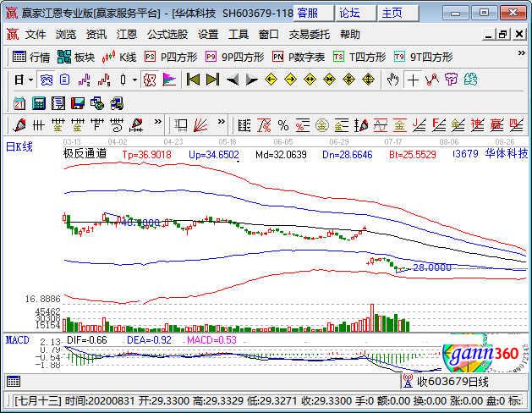Viewport: 532px width, 413px height.
Task: Select the red 9-line indicator icon
Action: (104, 80)
